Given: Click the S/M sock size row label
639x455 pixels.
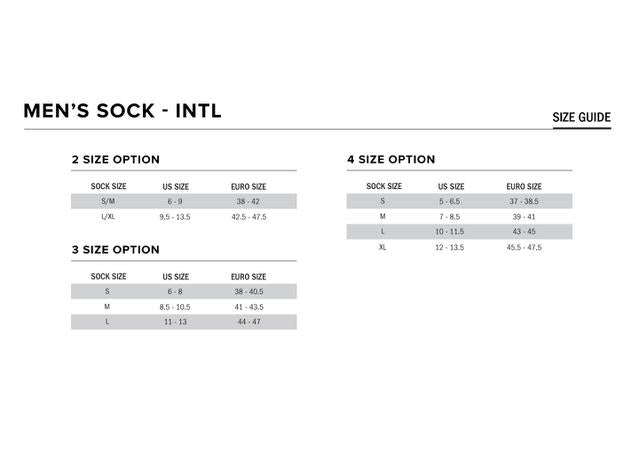Looking at the screenshot, I should pos(108,201).
